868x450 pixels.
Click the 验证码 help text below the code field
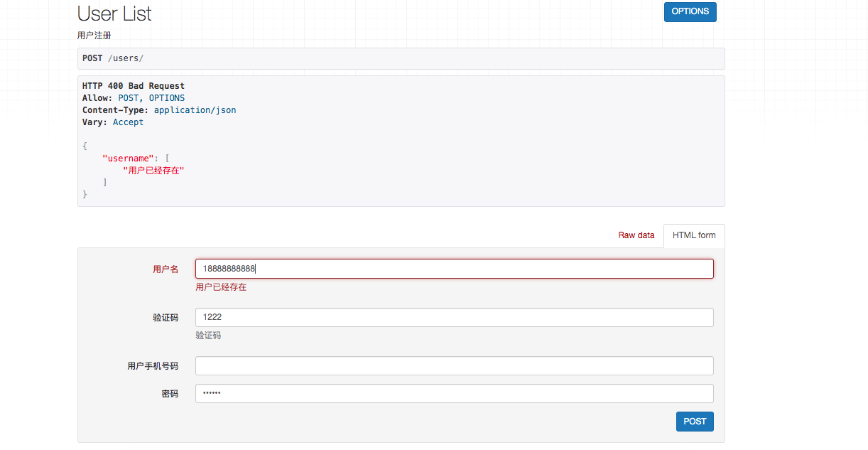[x=208, y=336]
